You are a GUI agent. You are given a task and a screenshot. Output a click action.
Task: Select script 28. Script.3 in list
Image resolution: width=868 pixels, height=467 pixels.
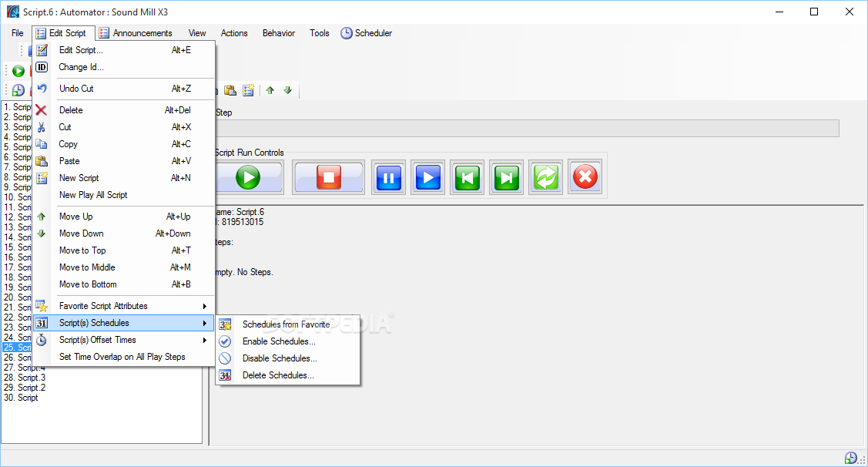[x=25, y=378]
